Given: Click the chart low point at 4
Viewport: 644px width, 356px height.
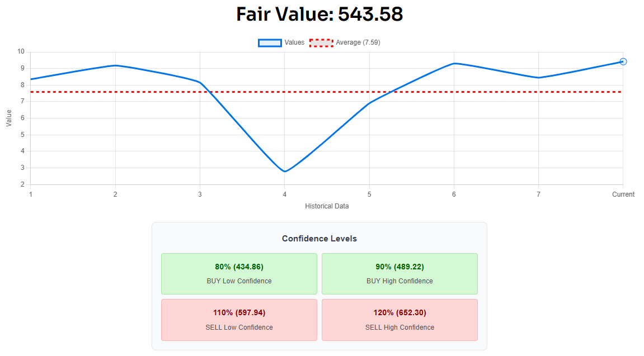Looking at the screenshot, I should point(285,171).
